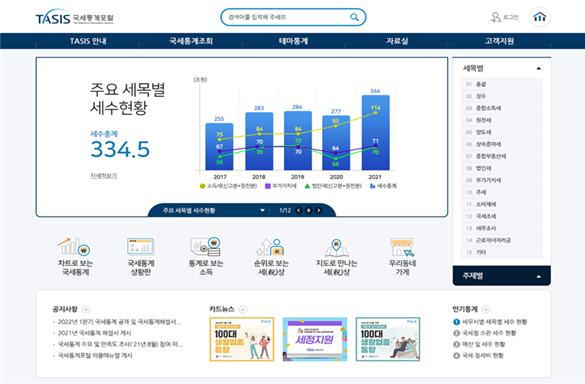
Task: Pause the banner slideshow
Action: (309, 210)
